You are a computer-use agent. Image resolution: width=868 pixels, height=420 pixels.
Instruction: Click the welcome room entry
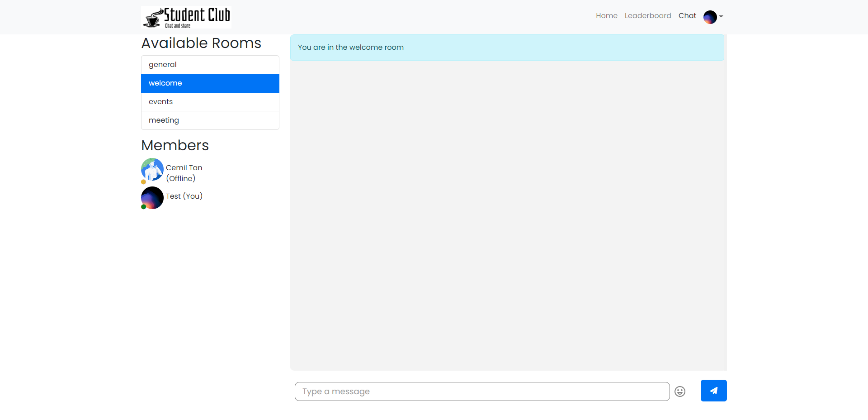point(210,83)
